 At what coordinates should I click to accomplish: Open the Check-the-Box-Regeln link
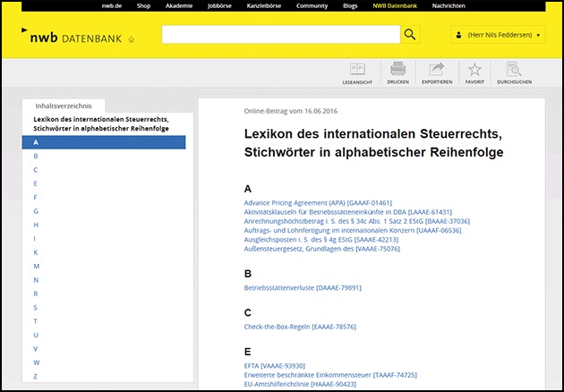coord(299,327)
